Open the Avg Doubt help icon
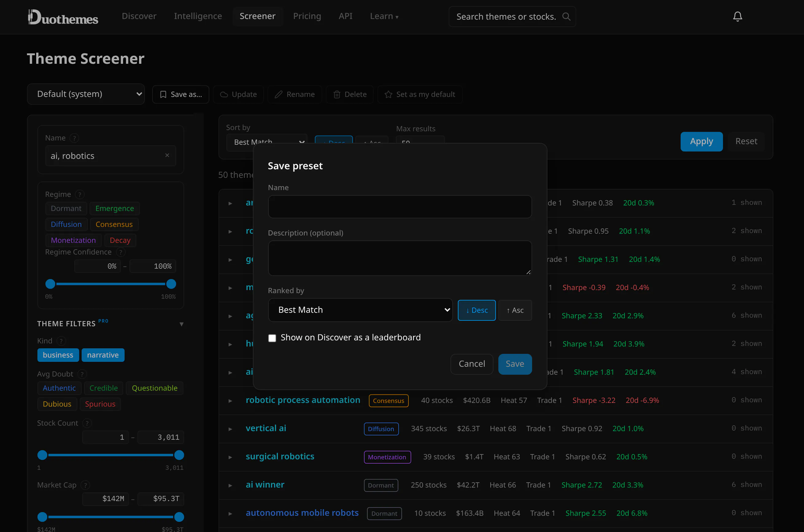This screenshot has height=532, width=804. tap(82, 374)
